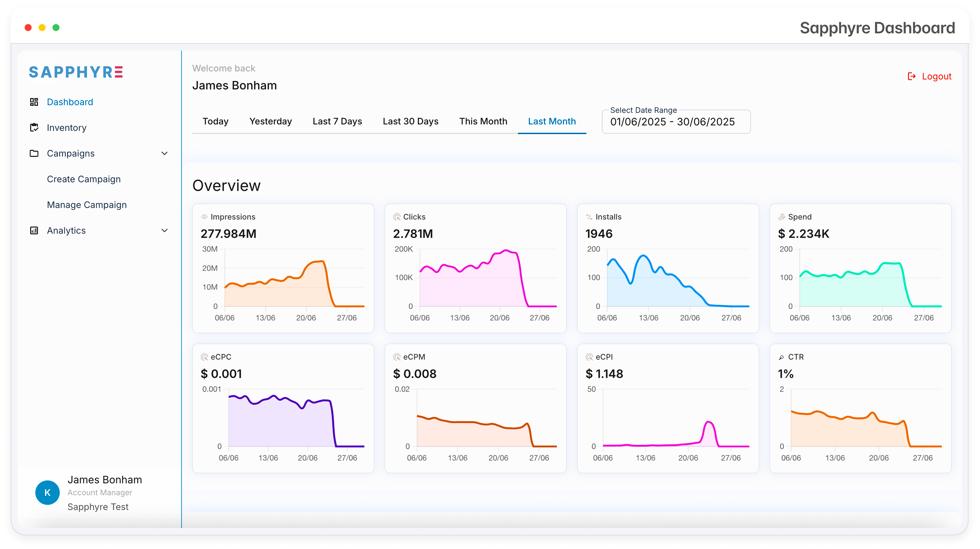Click the Sapphyre logo
This screenshot has width=980, height=549.
click(x=75, y=72)
